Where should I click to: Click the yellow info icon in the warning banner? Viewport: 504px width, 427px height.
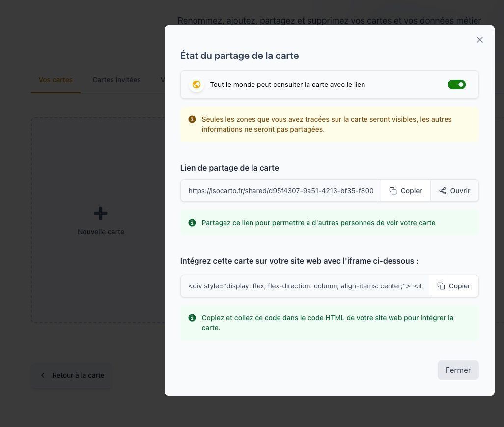pyautogui.click(x=192, y=119)
